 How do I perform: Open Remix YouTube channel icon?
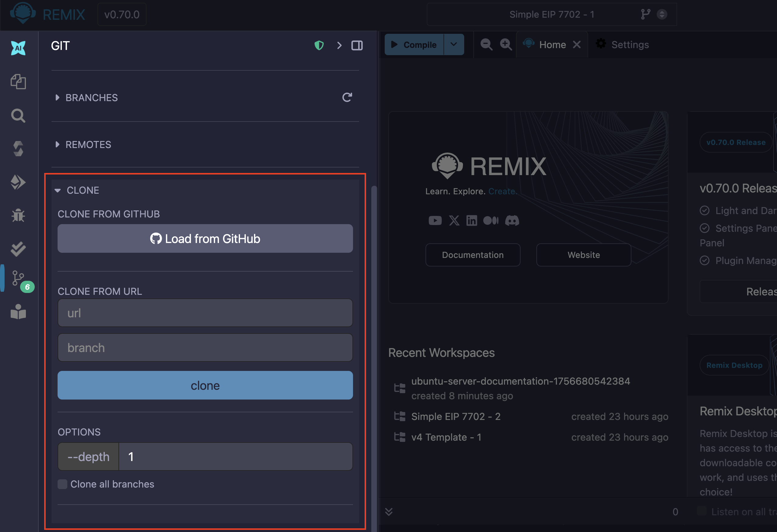pyautogui.click(x=435, y=220)
